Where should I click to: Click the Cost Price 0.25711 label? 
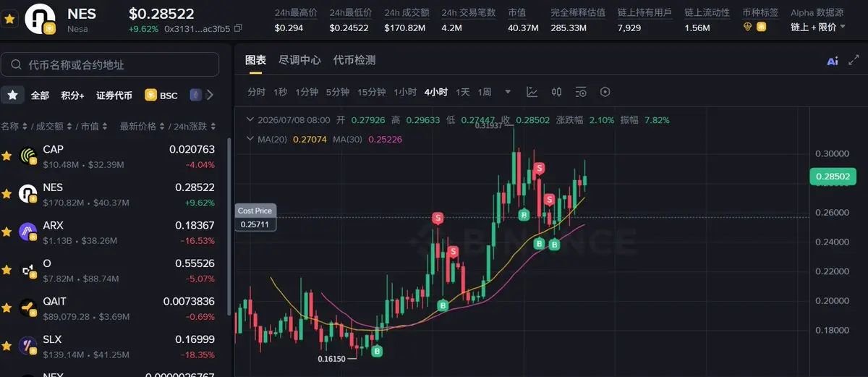click(256, 218)
